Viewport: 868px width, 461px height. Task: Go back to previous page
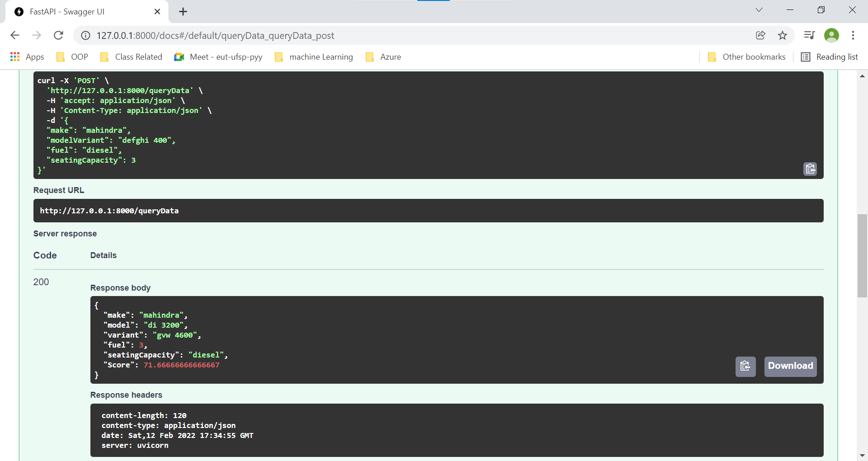[15, 35]
